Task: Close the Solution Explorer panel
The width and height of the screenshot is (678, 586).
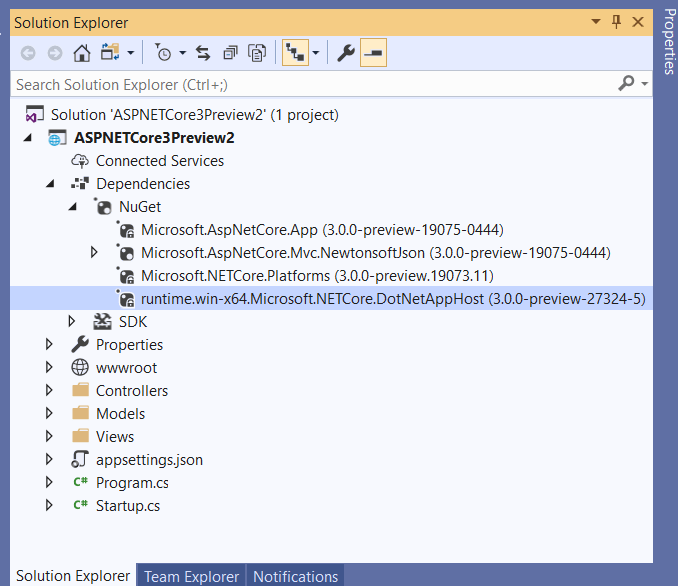Action: click(x=638, y=22)
